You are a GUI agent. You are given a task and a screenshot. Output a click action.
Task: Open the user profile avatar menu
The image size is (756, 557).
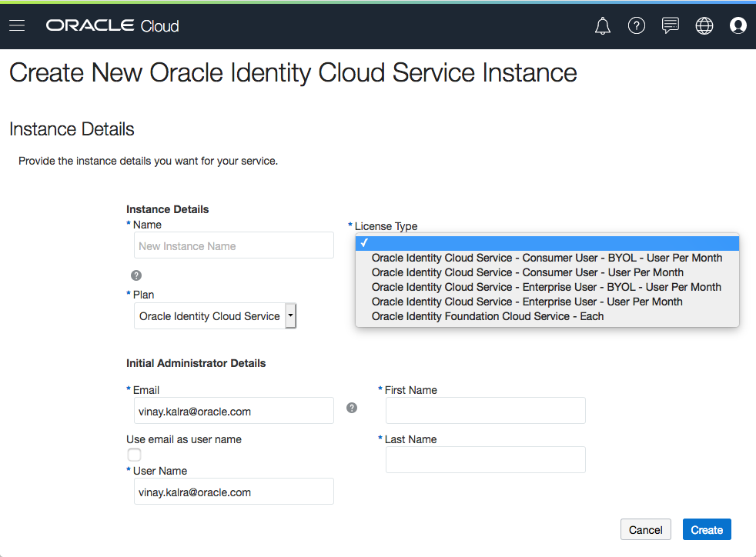tap(738, 26)
